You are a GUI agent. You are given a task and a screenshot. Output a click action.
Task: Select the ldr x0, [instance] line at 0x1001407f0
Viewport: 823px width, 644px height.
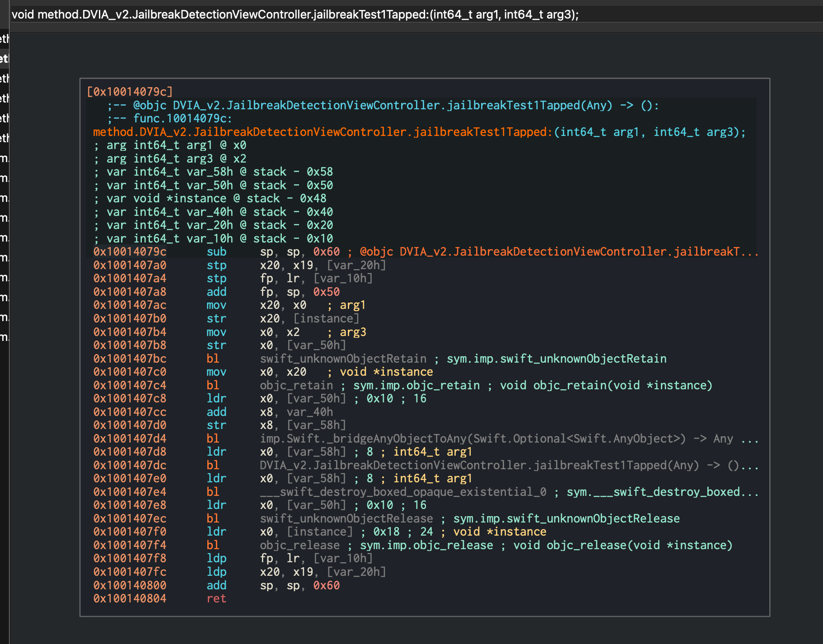[320, 532]
